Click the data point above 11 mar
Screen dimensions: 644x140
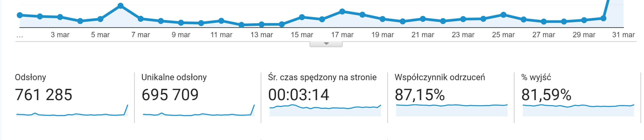[221, 21]
